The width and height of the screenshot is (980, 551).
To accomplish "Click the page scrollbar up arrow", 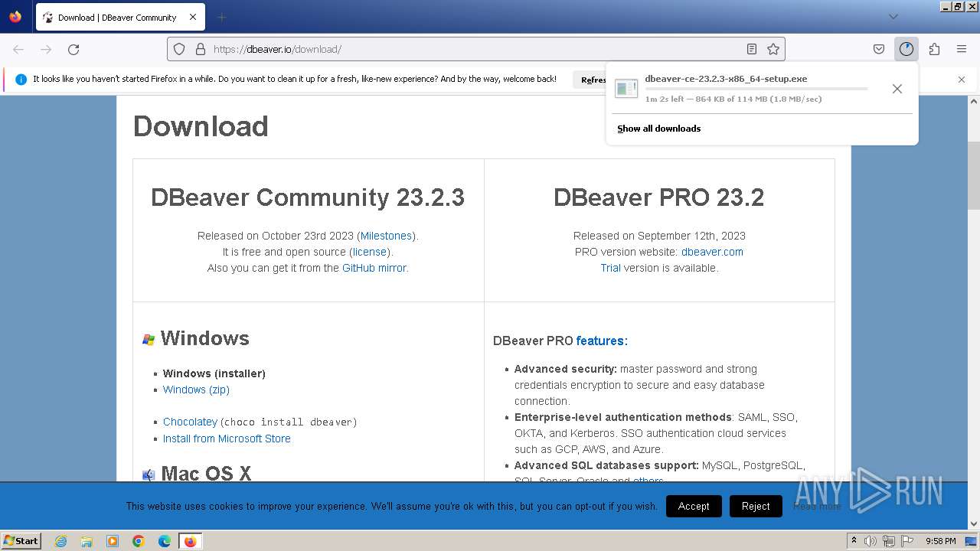I will coord(974,101).
